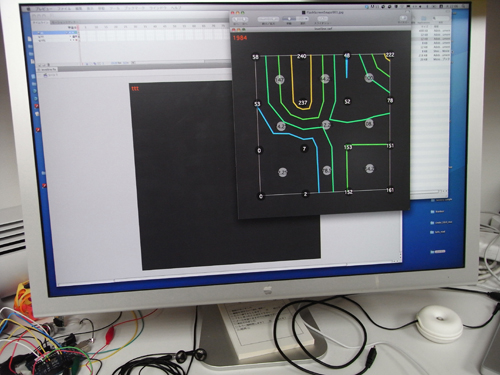This screenshot has width=500, height=375.
Task: Toggle the Select tool segment in Preview
Action: point(301,19)
